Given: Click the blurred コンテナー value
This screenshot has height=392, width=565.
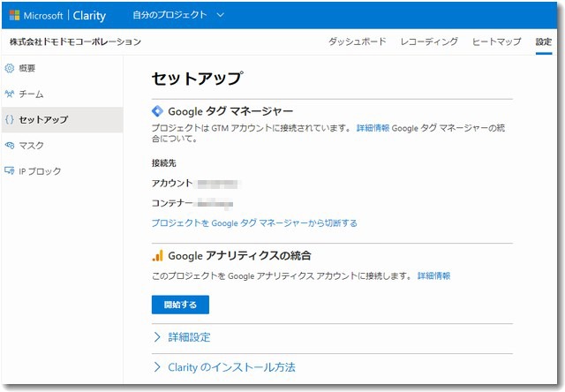Looking at the screenshot, I should [x=215, y=204].
